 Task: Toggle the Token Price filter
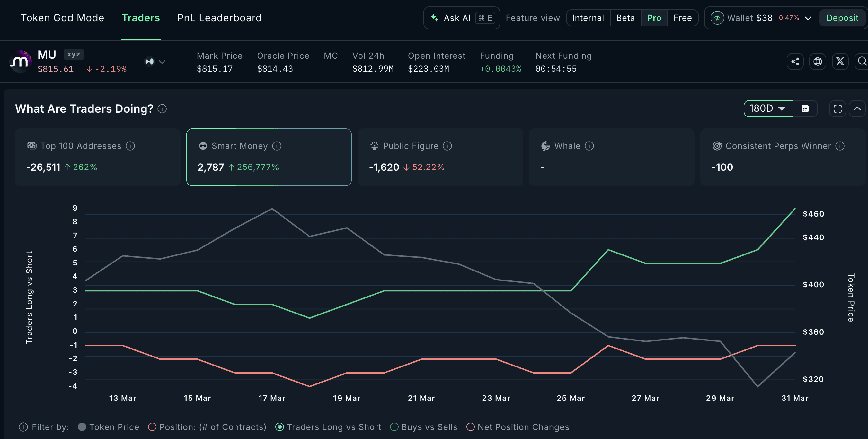109,427
